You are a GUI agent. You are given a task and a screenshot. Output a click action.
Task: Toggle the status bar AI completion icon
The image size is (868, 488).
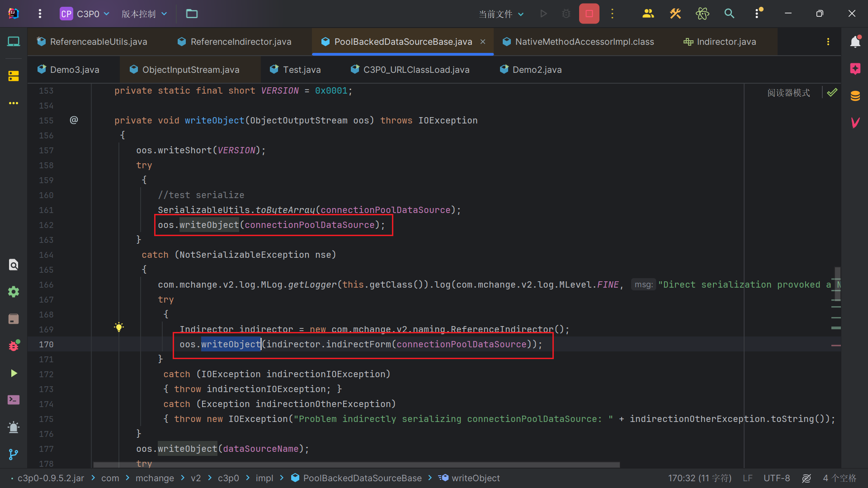pos(807,478)
